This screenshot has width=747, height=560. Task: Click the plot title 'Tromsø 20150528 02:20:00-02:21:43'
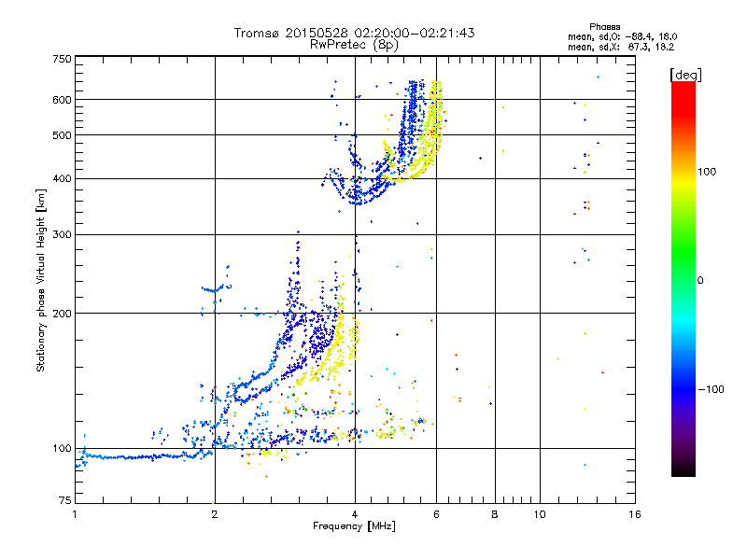pyautogui.click(x=354, y=33)
